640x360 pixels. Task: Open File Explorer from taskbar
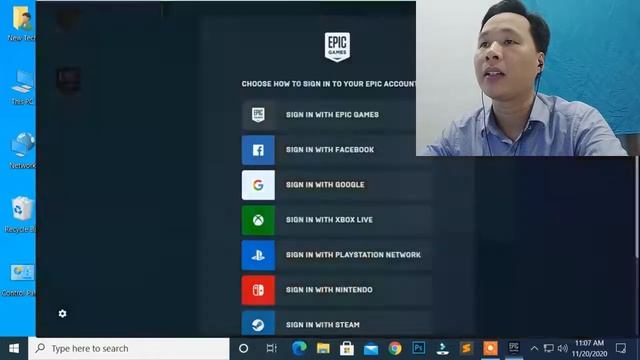[x=323, y=349]
